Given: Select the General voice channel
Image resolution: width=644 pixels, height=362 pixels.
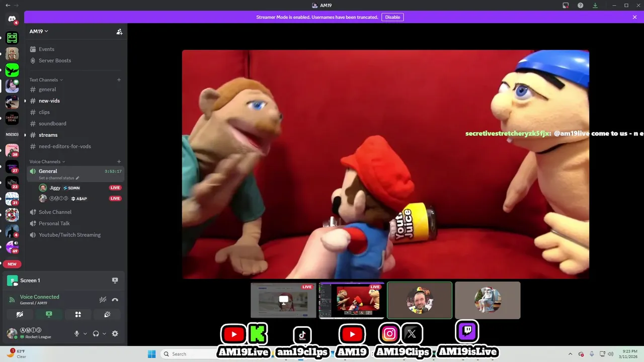Looking at the screenshot, I should (x=75, y=174).
